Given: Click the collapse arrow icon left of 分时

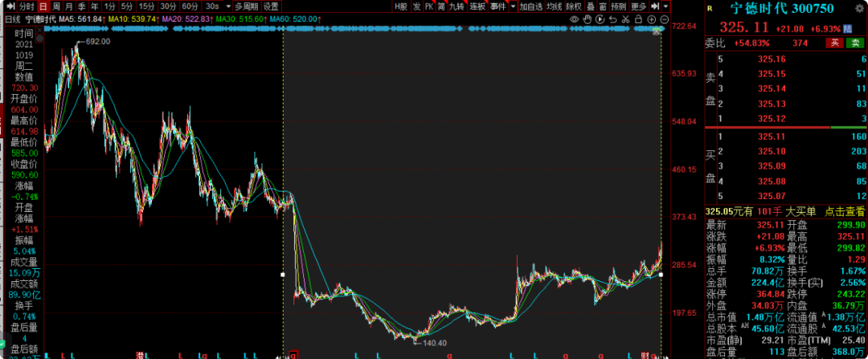Looking at the screenshot, I should tap(9, 6).
